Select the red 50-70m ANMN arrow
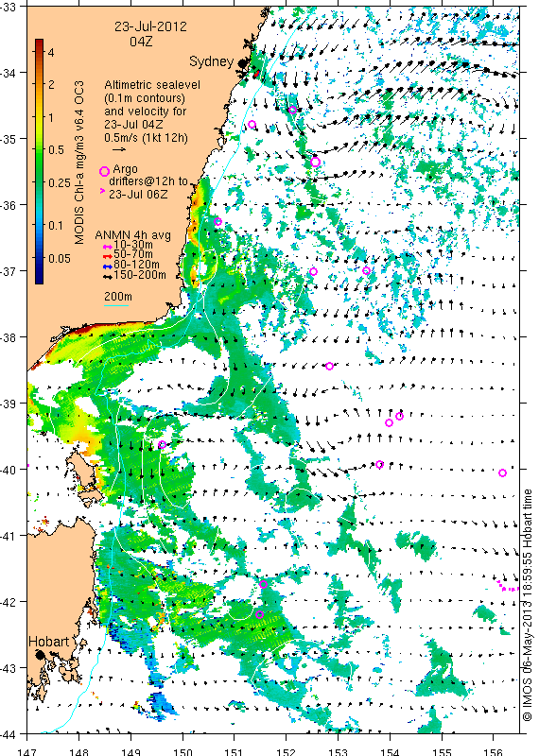 (109, 255)
